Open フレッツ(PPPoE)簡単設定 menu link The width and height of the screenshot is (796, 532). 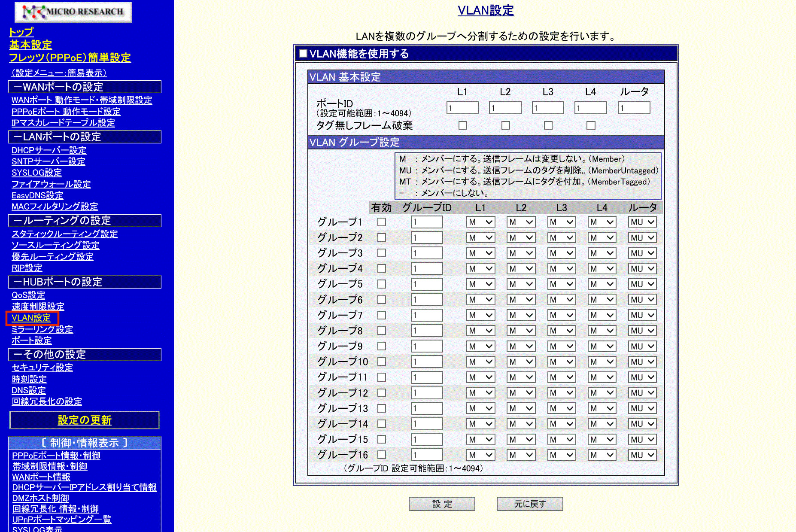click(x=70, y=58)
